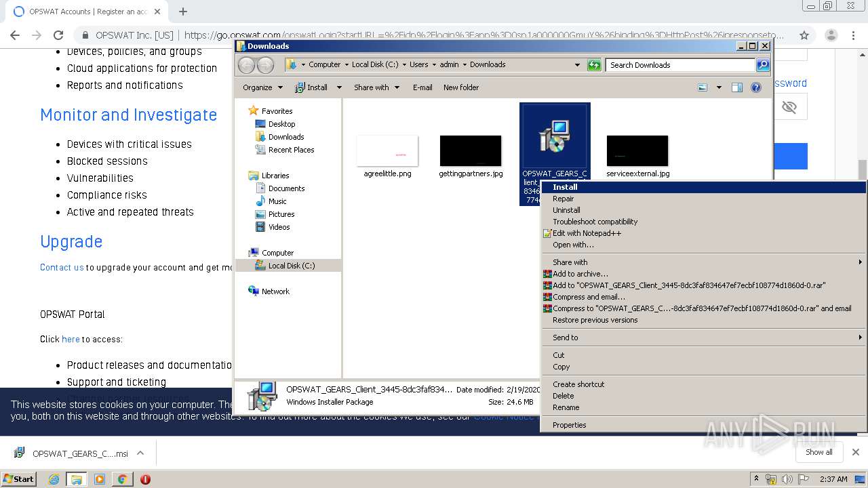Open Internet Explorer from taskbar
Screen dimensions: 868x488
pos(54,479)
